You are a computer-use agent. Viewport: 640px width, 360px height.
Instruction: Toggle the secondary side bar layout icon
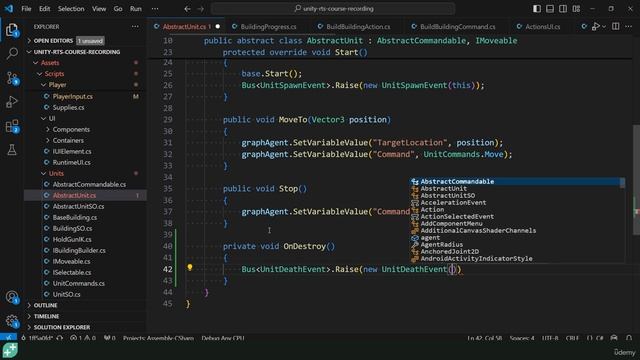[563, 9]
